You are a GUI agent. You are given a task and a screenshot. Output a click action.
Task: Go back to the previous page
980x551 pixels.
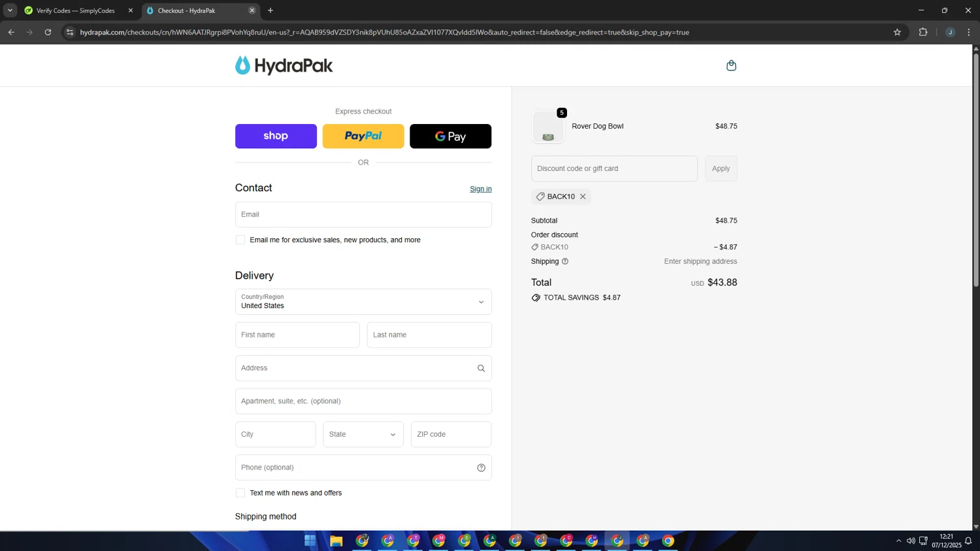tap(11, 32)
